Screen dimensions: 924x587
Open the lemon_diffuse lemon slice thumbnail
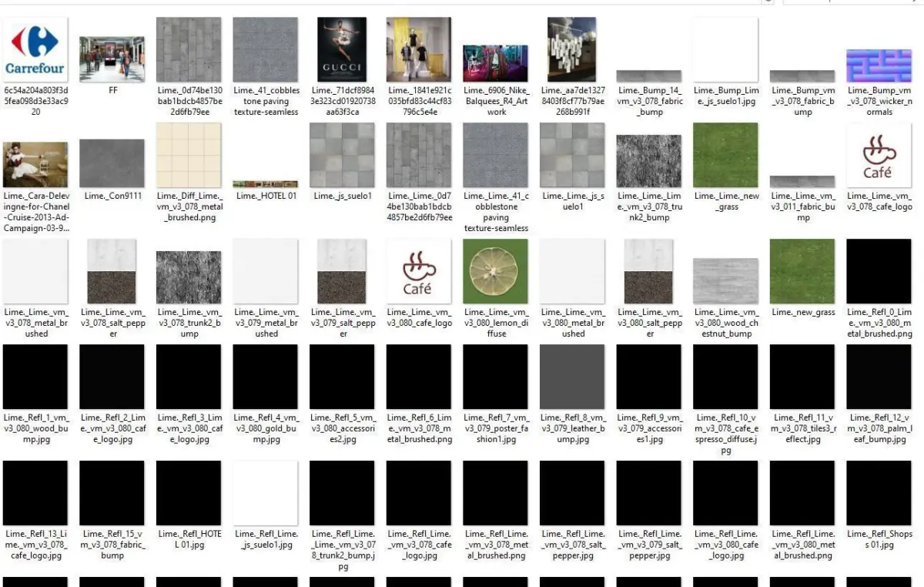[496, 271]
